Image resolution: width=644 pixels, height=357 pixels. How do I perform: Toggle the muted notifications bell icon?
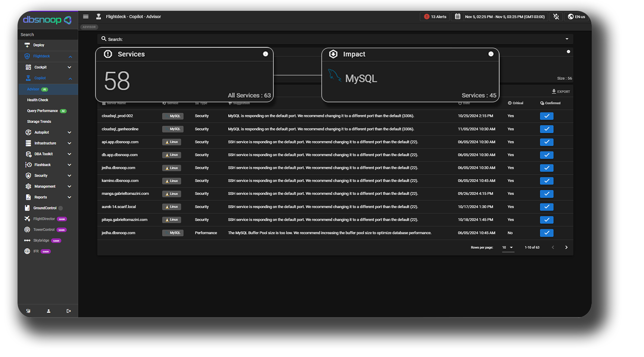point(556,16)
